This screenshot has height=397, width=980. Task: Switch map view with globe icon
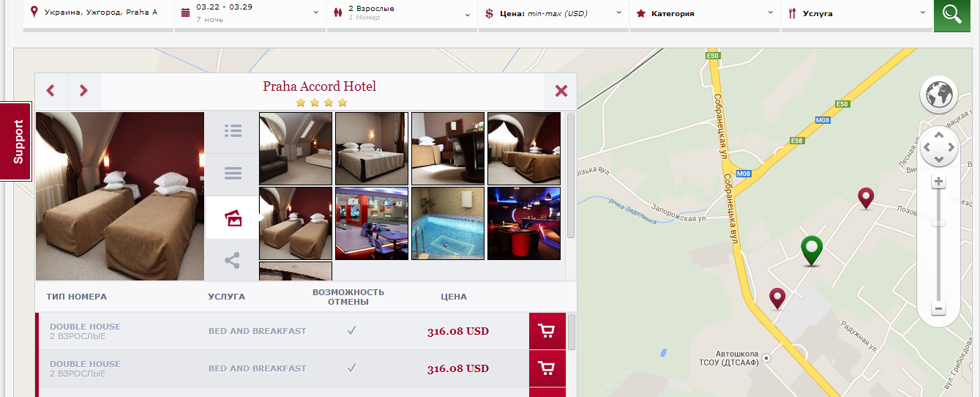click(x=939, y=94)
